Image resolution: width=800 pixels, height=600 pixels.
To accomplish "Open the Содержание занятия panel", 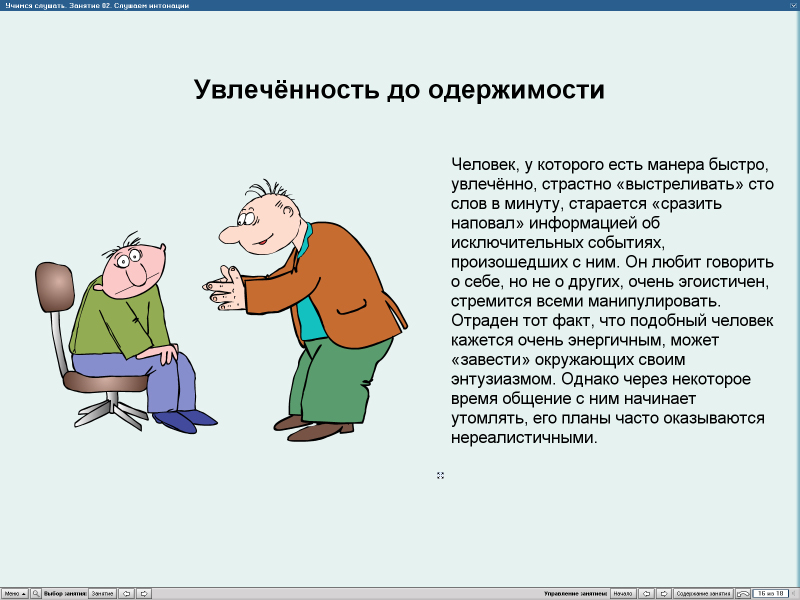I will [x=706, y=592].
